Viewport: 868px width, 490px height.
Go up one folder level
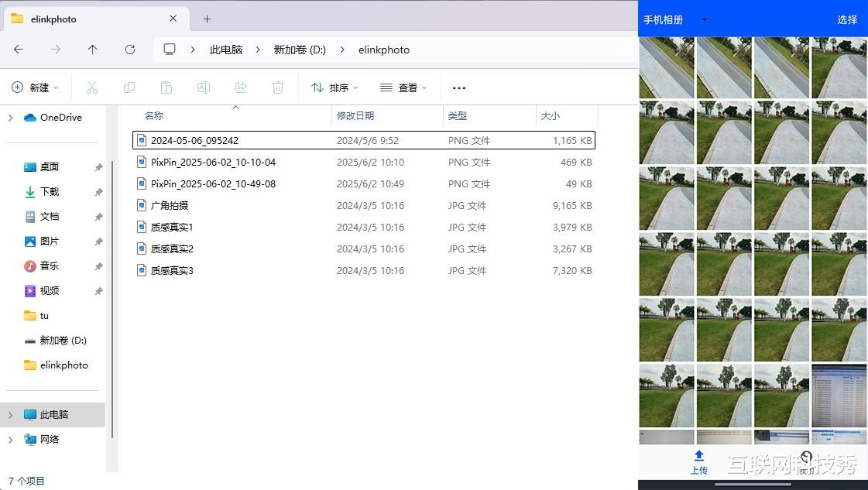point(92,50)
